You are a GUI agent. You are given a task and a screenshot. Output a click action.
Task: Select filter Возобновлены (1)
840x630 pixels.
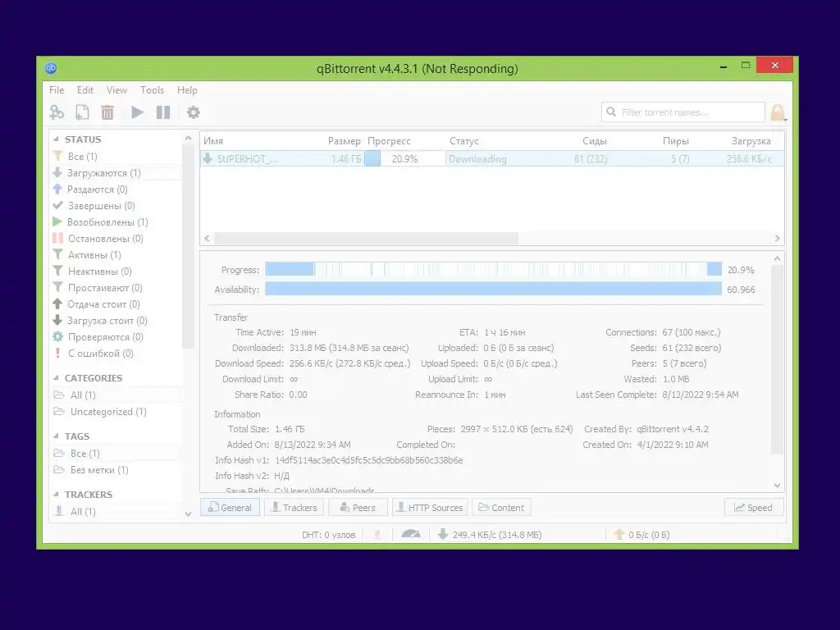click(x=116, y=221)
